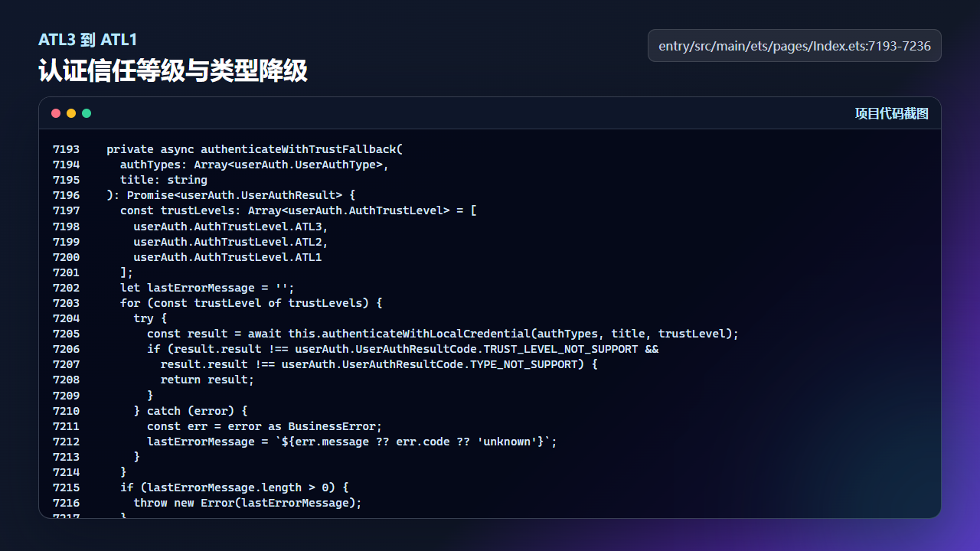980x551 pixels.
Task: Click line number 7201
Action: tap(66, 272)
